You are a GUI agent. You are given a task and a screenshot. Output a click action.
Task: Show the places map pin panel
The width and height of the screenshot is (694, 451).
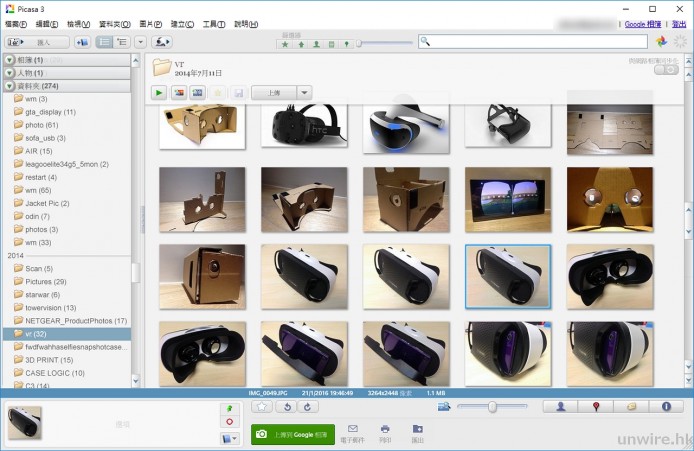[596, 407]
